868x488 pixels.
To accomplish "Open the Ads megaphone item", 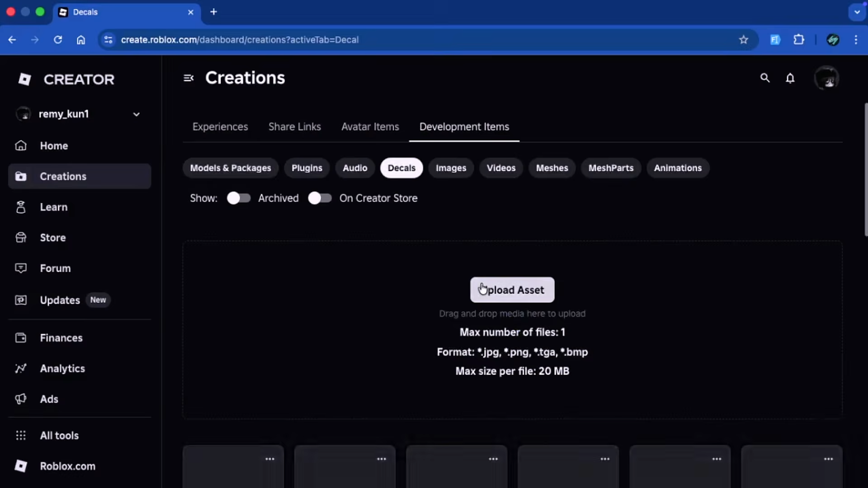I will 49,399.
